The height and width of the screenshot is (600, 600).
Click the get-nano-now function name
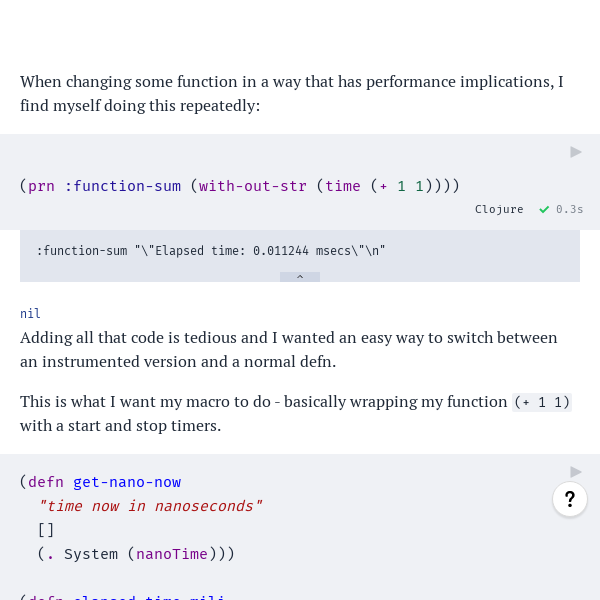point(127,482)
